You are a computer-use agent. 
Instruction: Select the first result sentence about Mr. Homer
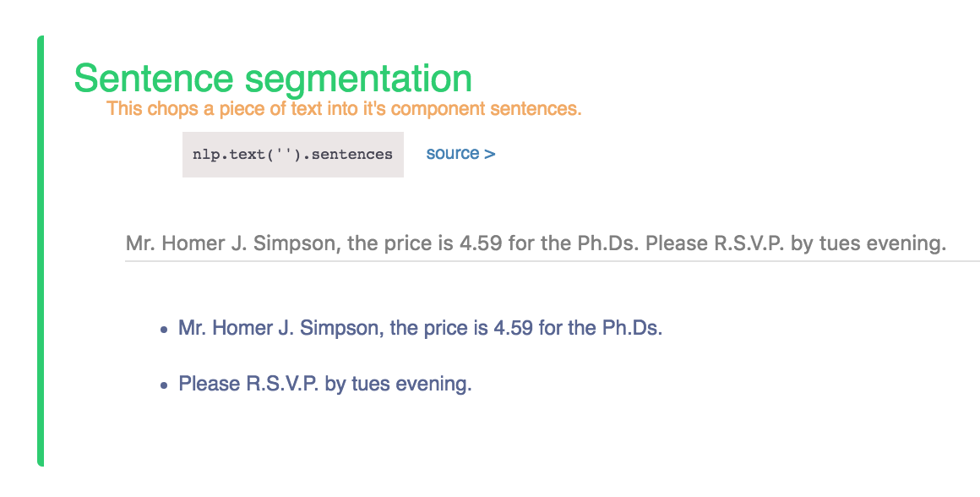click(x=420, y=328)
